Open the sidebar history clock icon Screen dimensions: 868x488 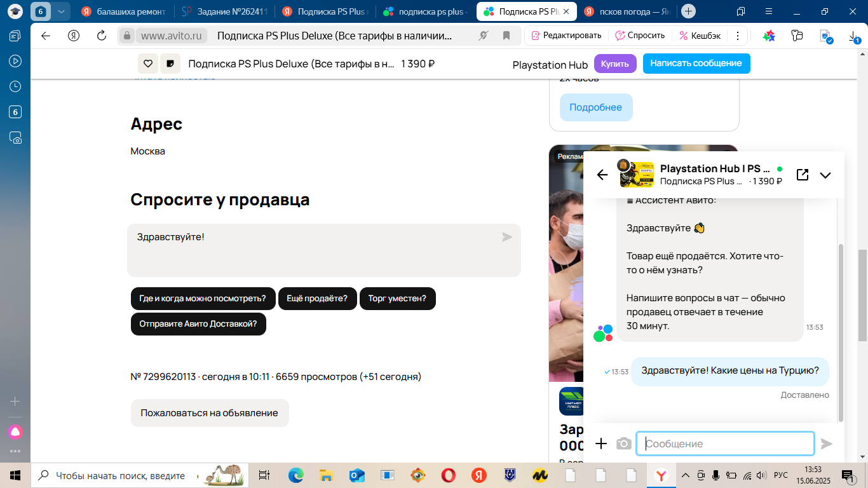tap(15, 86)
